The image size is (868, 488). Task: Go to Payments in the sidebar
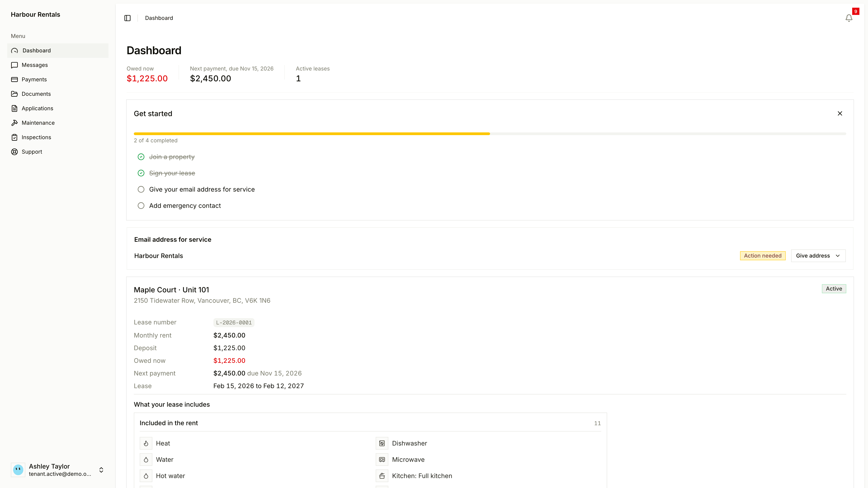tap(58, 80)
